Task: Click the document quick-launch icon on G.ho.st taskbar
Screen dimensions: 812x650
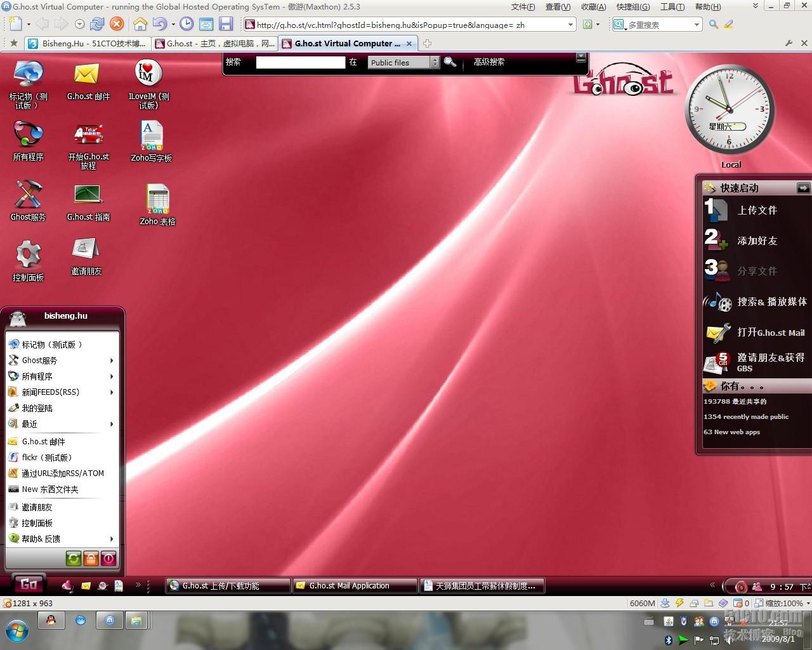Action: pyautogui.click(x=119, y=585)
